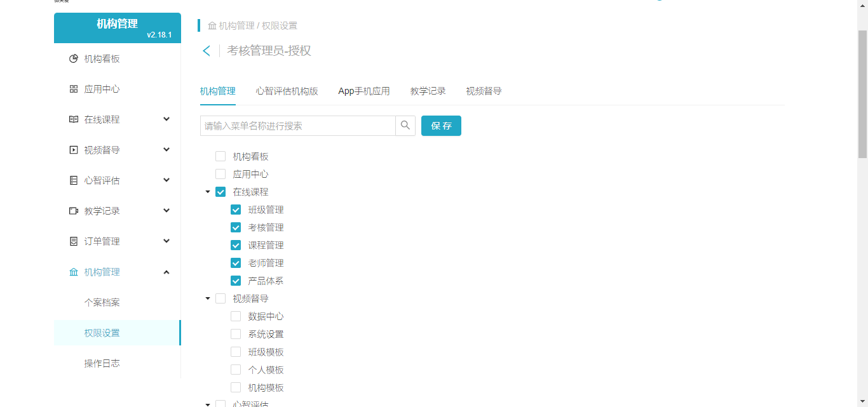Click the 权限设置 breadcrumb text
Screen dimensions: 868x407
pos(280,26)
